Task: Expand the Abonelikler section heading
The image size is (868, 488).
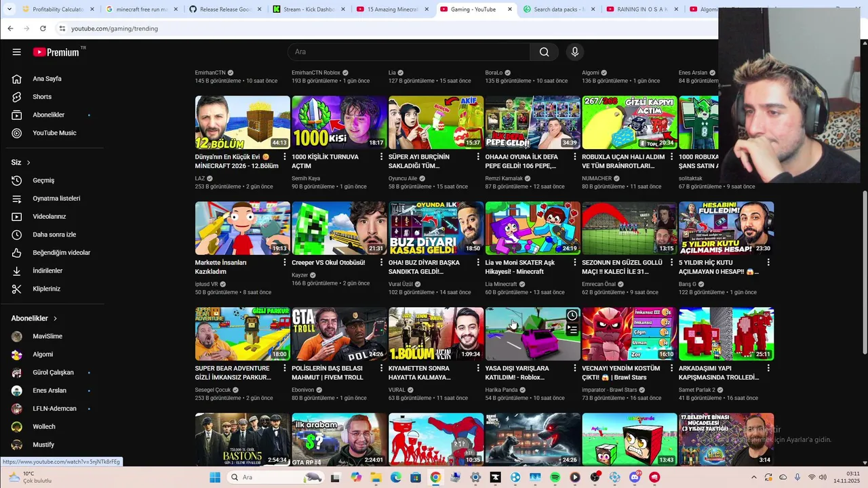Action: coord(34,319)
